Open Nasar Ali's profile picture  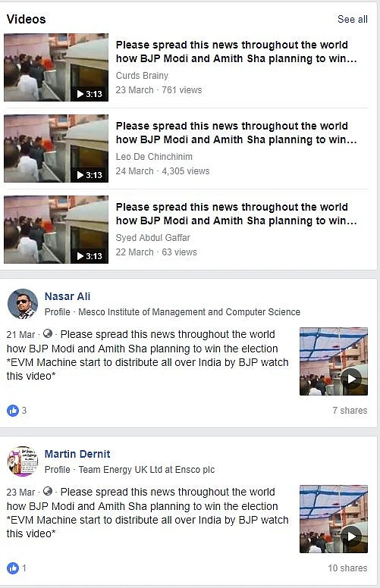point(23,304)
